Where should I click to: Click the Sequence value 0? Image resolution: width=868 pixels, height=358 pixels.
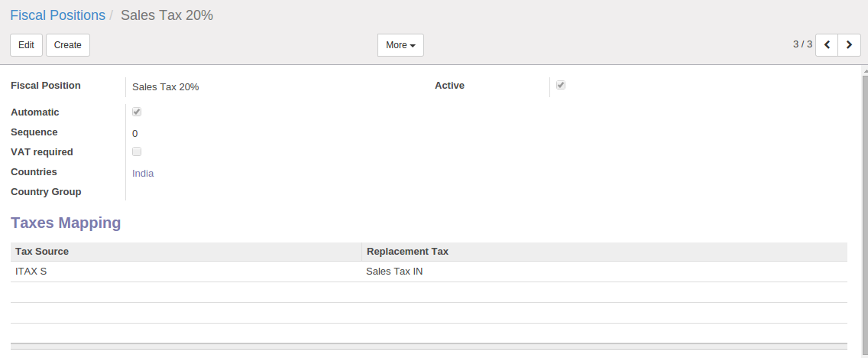pos(135,133)
